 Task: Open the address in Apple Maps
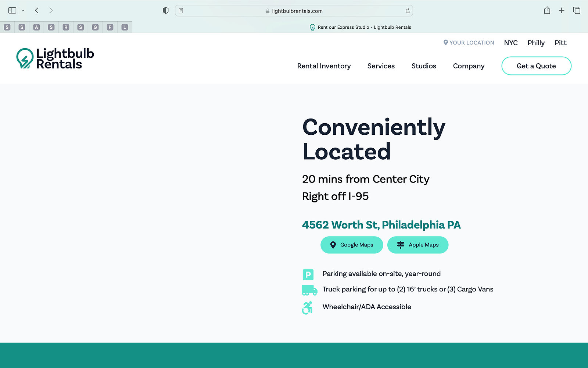(x=418, y=245)
